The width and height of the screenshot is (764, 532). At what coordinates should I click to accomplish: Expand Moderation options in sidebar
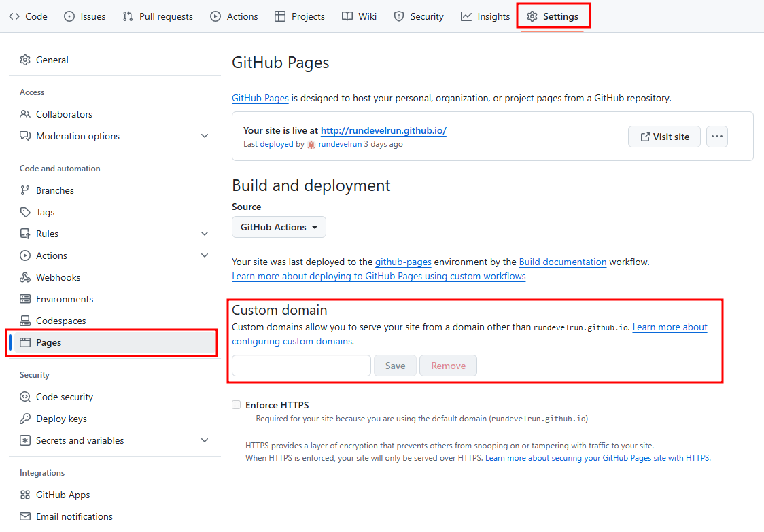pyautogui.click(x=205, y=136)
